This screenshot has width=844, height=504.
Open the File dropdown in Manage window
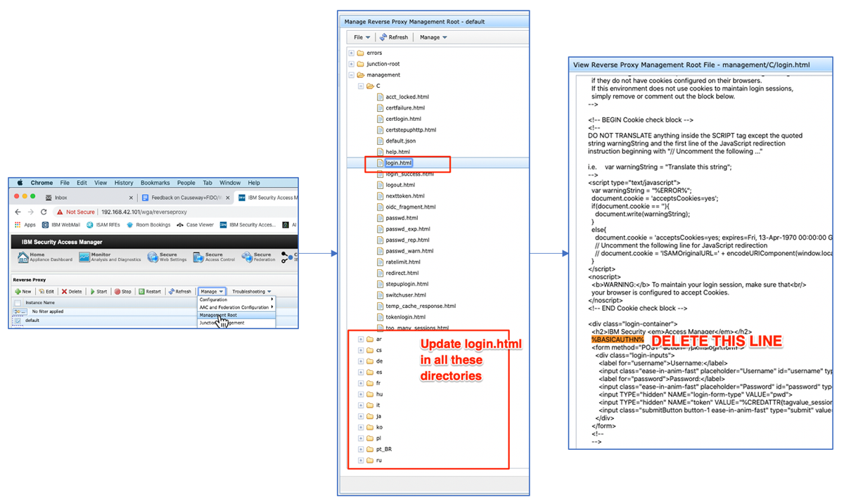click(360, 37)
